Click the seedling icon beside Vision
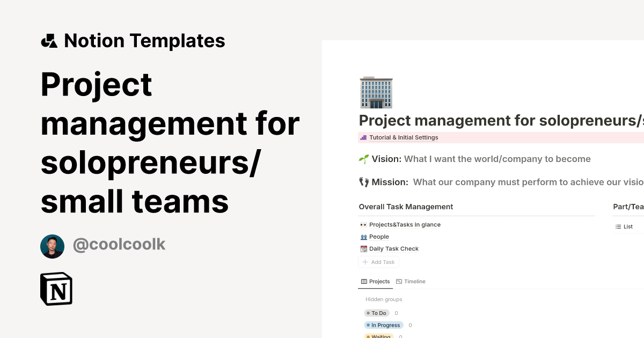This screenshot has width=644, height=338. coord(363,158)
